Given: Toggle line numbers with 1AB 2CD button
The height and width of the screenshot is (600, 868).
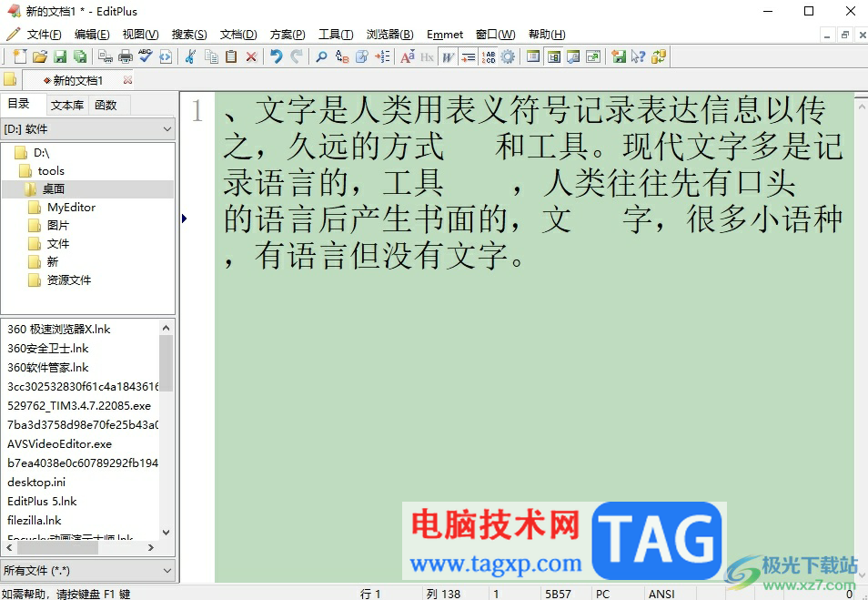Looking at the screenshot, I should click(x=489, y=56).
